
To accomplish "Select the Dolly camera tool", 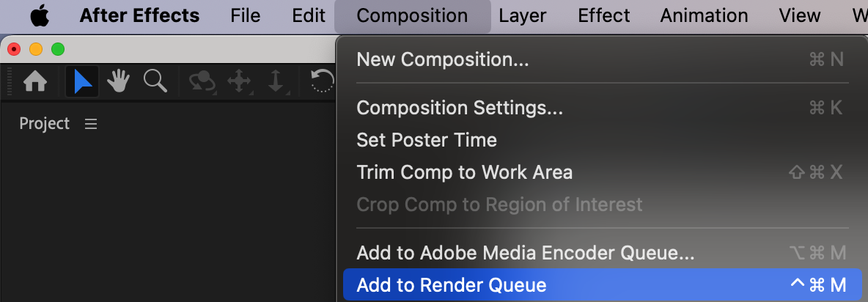I will (x=276, y=81).
